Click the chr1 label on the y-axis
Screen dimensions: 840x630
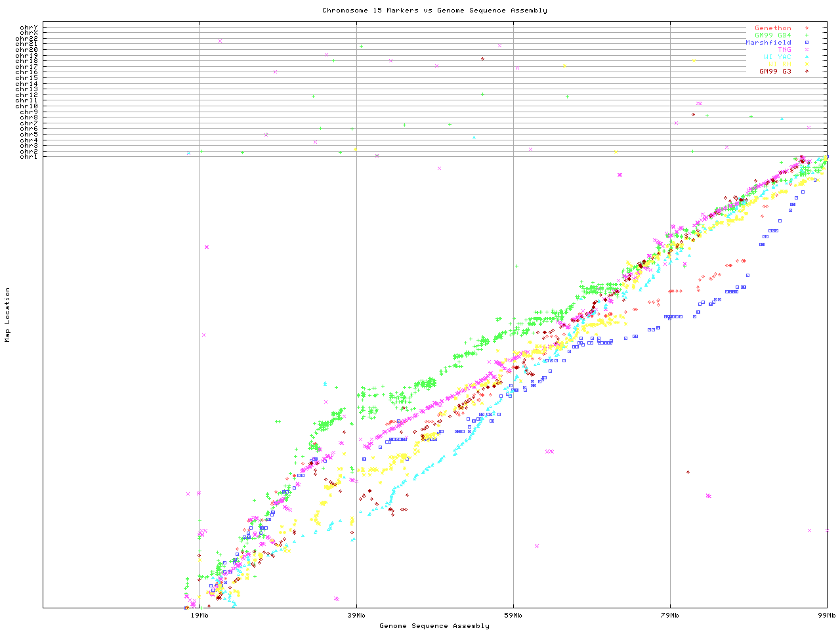[x=29, y=157]
